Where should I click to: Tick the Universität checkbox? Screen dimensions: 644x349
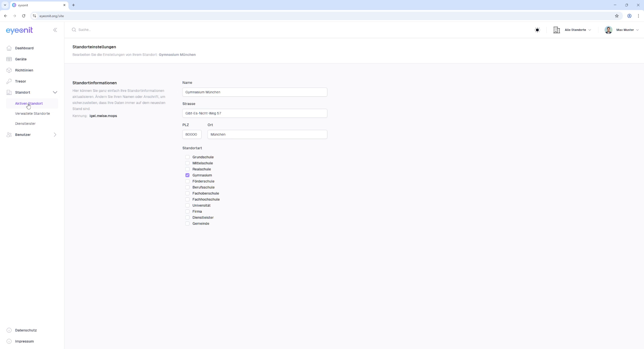tap(187, 206)
